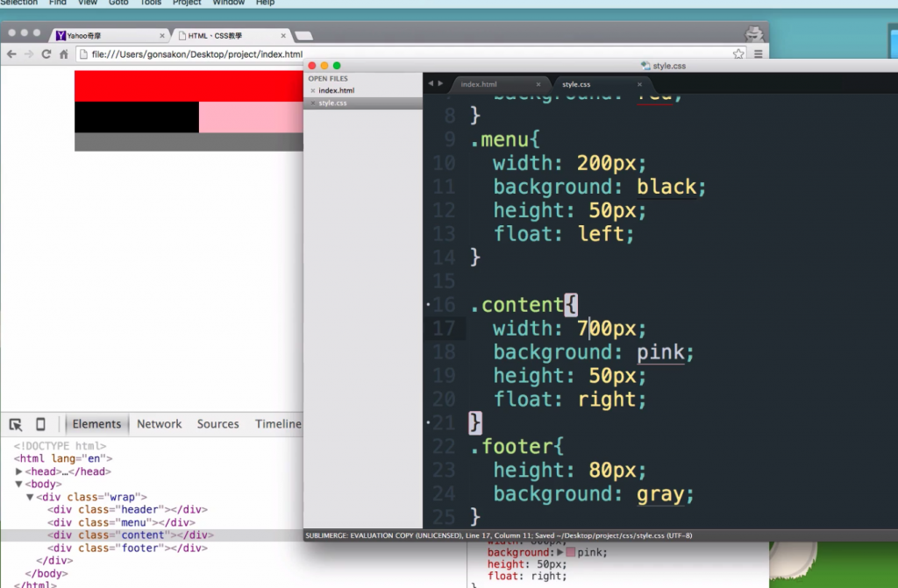This screenshot has width=898, height=588.
Task: Close the style.css editor tab
Action: pyautogui.click(x=639, y=84)
